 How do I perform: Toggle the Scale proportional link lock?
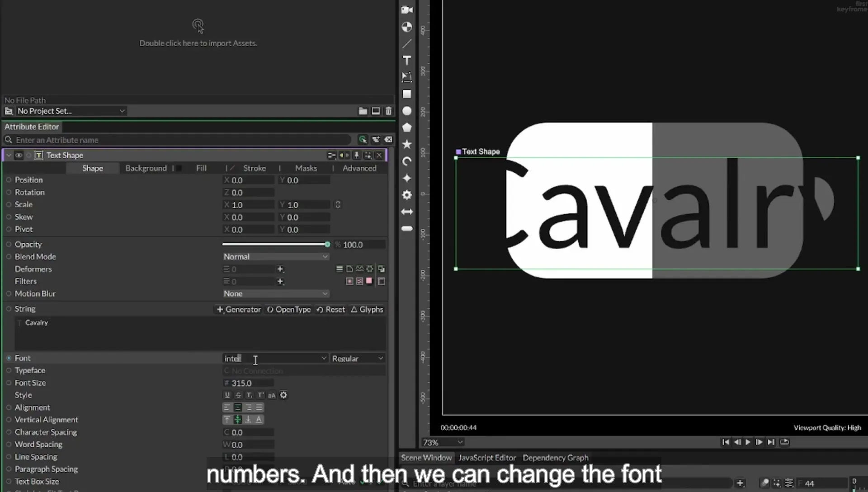click(x=338, y=205)
